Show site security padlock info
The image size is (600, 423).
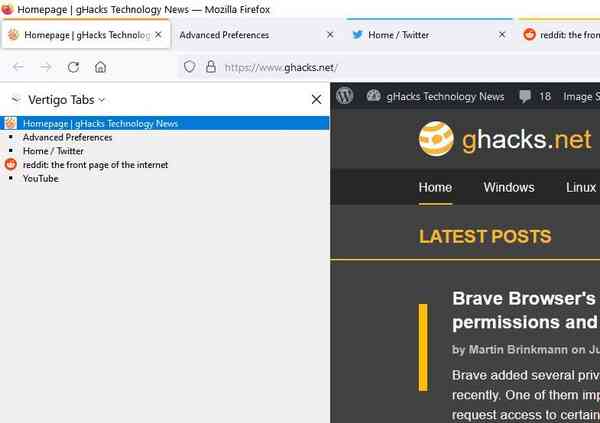pos(211,67)
